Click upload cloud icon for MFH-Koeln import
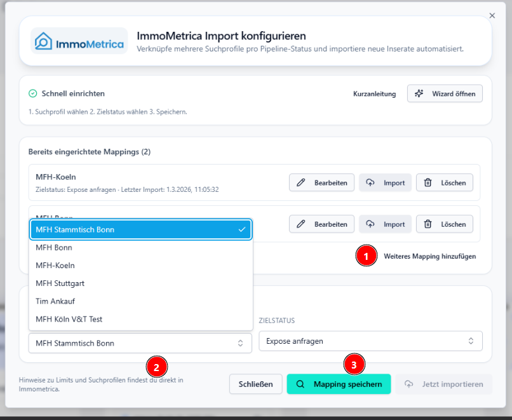Image resolution: width=512 pixels, height=420 pixels. [370, 183]
